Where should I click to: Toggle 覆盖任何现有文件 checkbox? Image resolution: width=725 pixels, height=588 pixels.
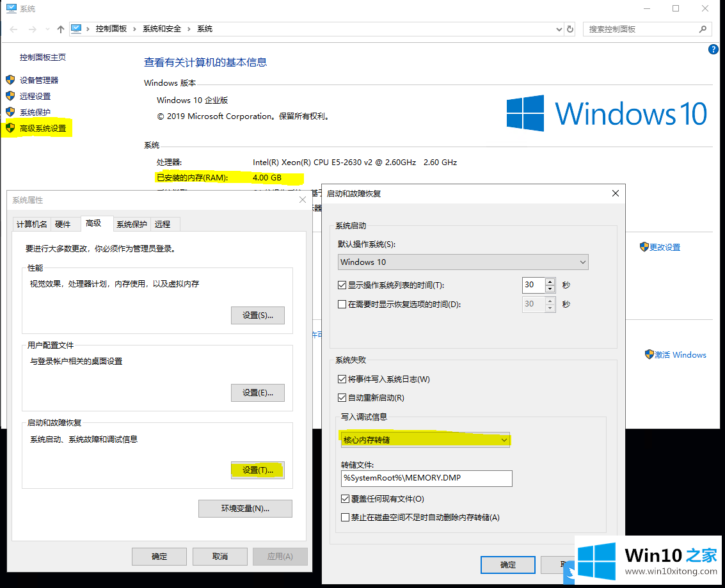pos(345,499)
